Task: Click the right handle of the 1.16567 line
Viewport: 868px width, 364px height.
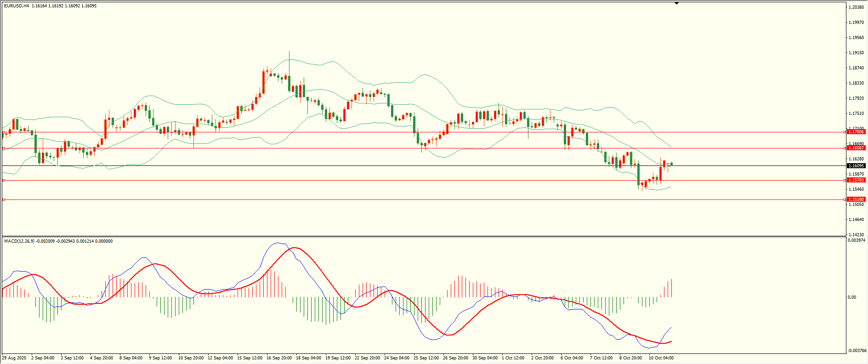Action: [x=845, y=148]
